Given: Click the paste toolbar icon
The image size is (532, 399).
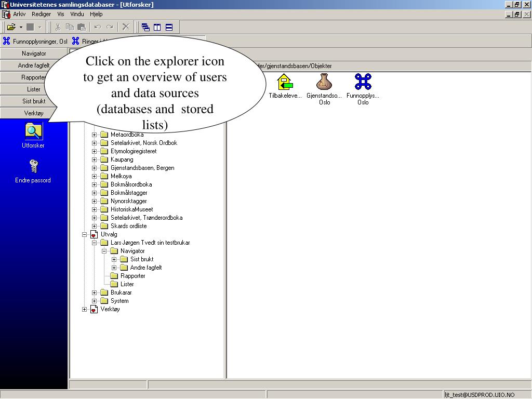Looking at the screenshot, I should click(x=82, y=27).
